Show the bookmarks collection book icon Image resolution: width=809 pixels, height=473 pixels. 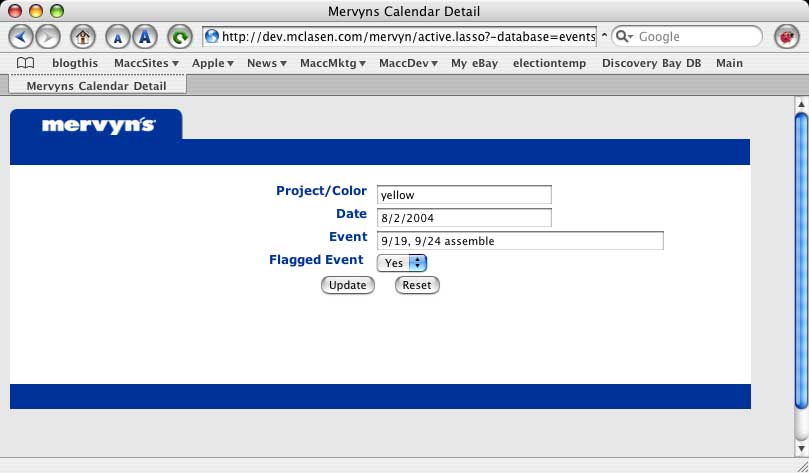pyautogui.click(x=25, y=63)
